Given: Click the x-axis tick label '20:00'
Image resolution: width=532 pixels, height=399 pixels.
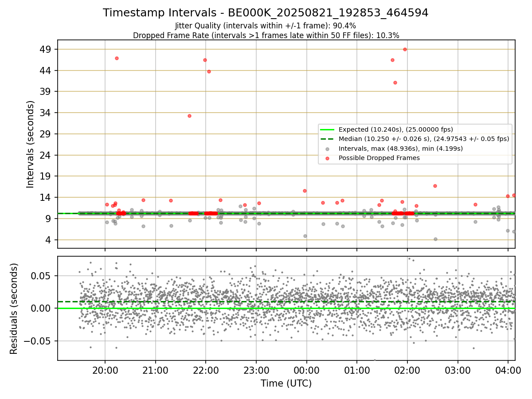Looking at the screenshot, I should coord(105,370).
